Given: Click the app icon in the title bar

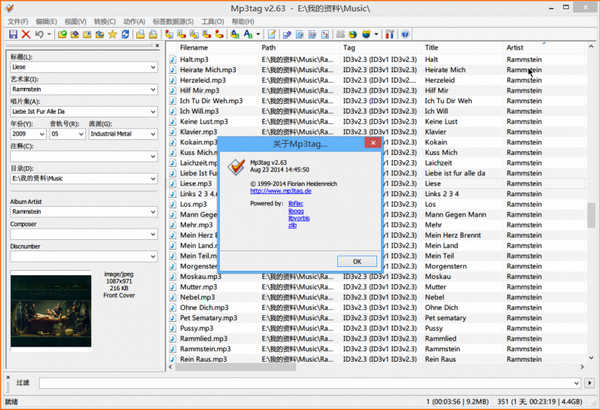Looking at the screenshot, I should coord(10,8).
